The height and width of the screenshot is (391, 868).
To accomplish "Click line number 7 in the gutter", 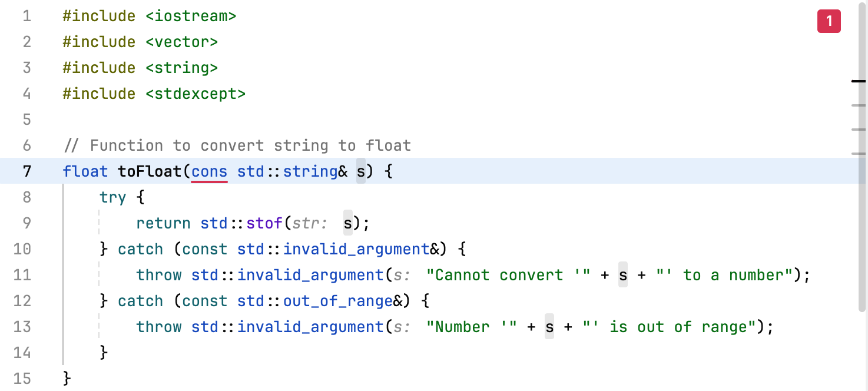I will [26, 171].
